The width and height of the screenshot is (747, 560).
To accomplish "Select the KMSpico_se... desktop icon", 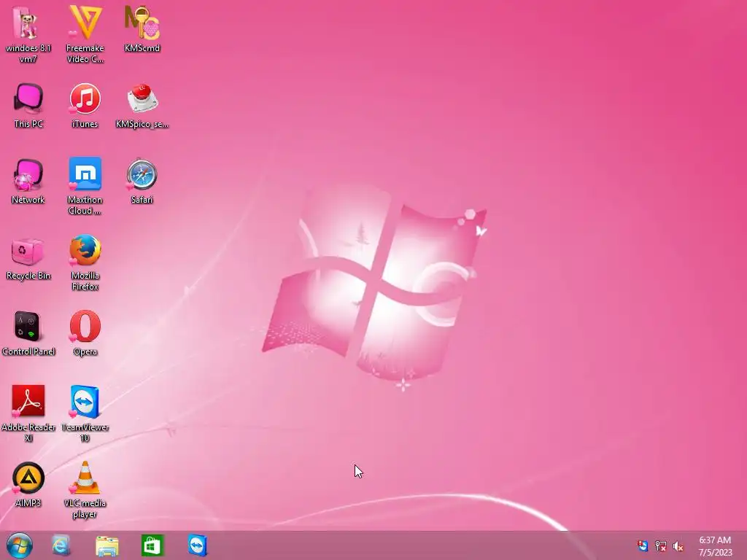I will [x=142, y=105].
